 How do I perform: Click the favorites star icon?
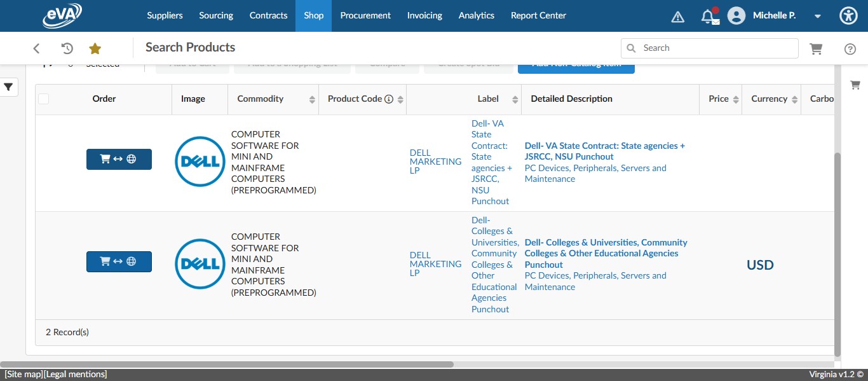[x=95, y=48]
